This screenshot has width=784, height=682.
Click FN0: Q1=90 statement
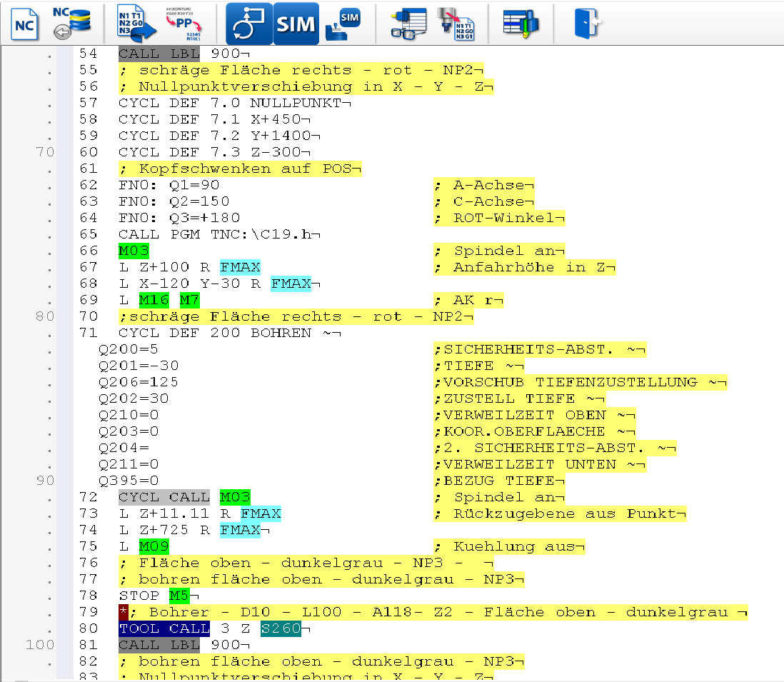(169, 185)
